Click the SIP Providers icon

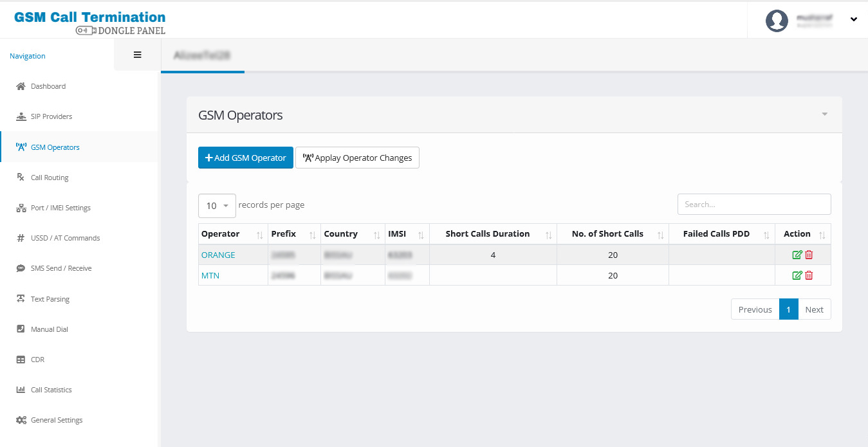pos(21,116)
